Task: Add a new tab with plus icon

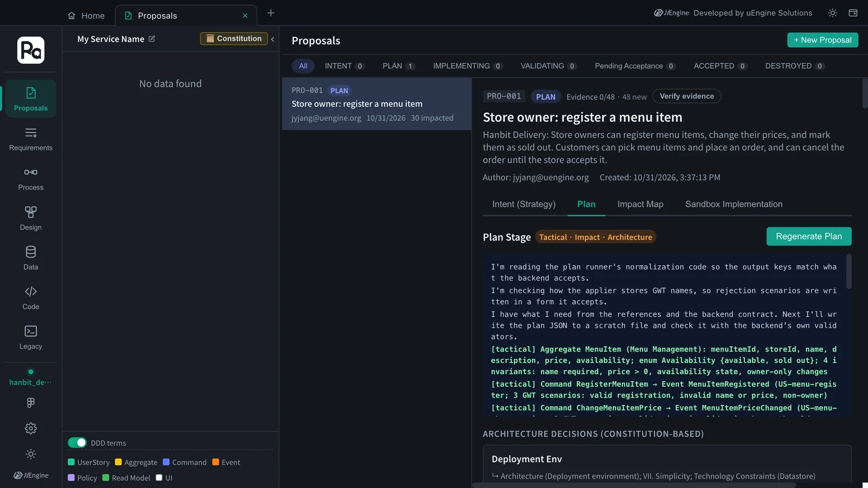Action: coord(271,13)
